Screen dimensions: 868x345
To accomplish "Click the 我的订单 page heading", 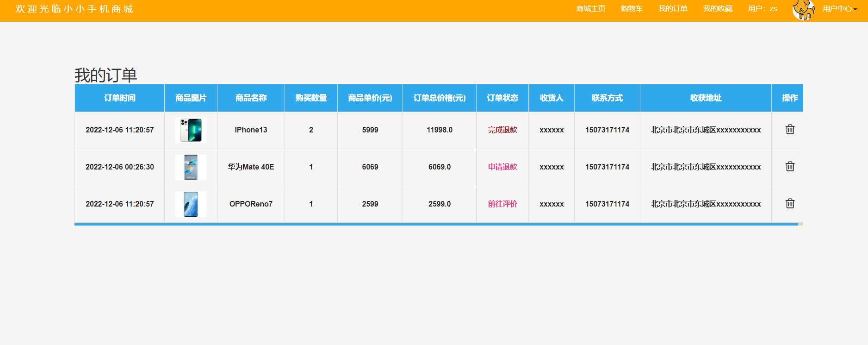I will (x=106, y=75).
